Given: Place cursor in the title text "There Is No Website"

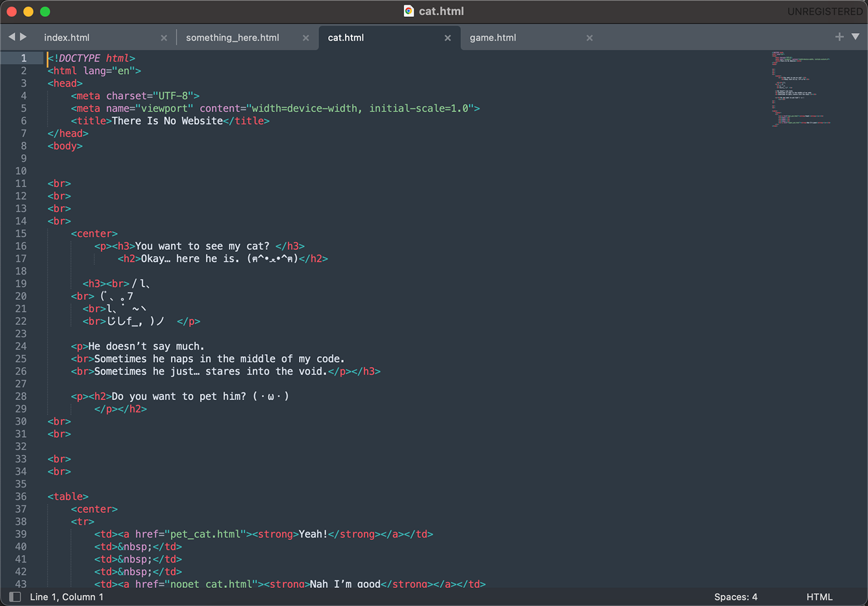Looking at the screenshot, I should [167, 121].
